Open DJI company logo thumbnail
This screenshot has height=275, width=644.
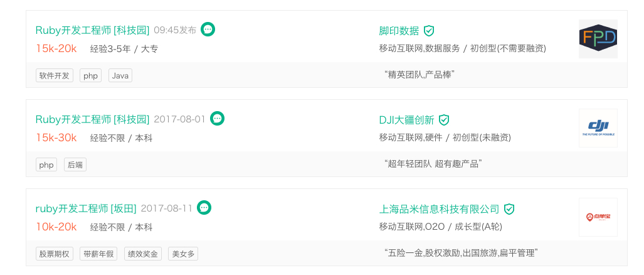pyautogui.click(x=598, y=128)
